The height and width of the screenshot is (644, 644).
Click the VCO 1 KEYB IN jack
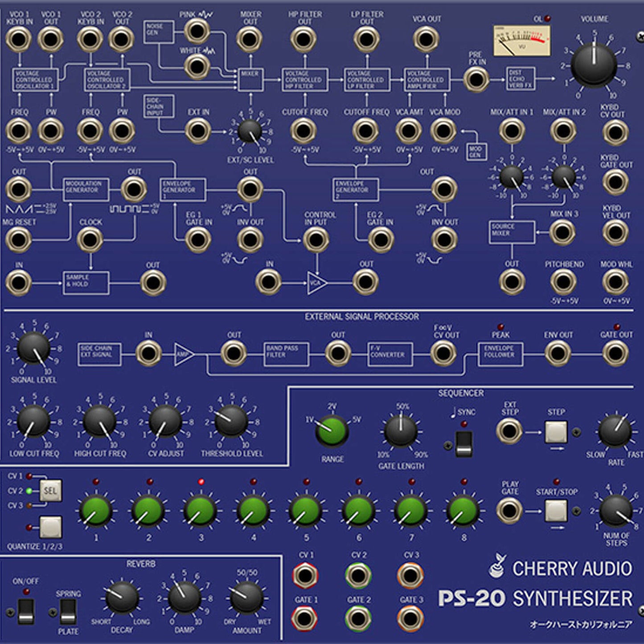tap(19, 39)
